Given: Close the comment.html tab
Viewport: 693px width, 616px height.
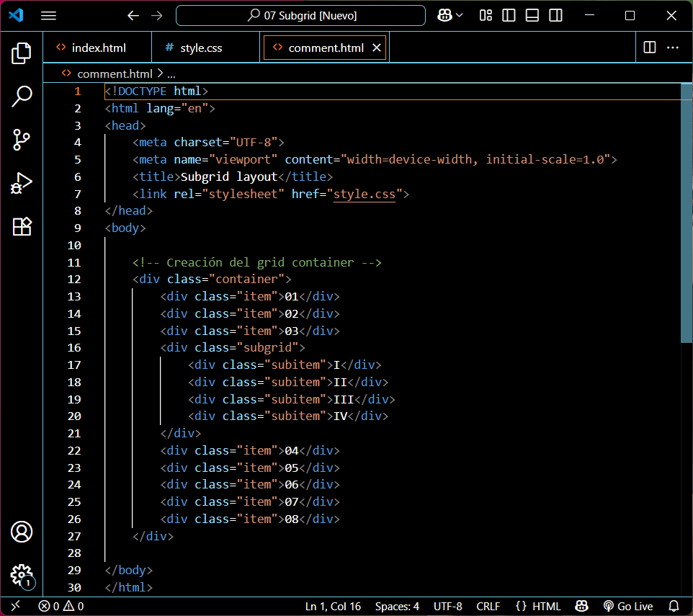Looking at the screenshot, I should point(377,48).
